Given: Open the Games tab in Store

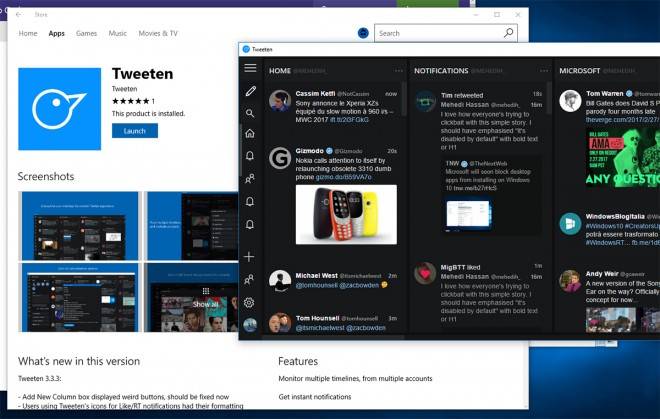Looking at the screenshot, I should pyautogui.click(x=86, y=33).
